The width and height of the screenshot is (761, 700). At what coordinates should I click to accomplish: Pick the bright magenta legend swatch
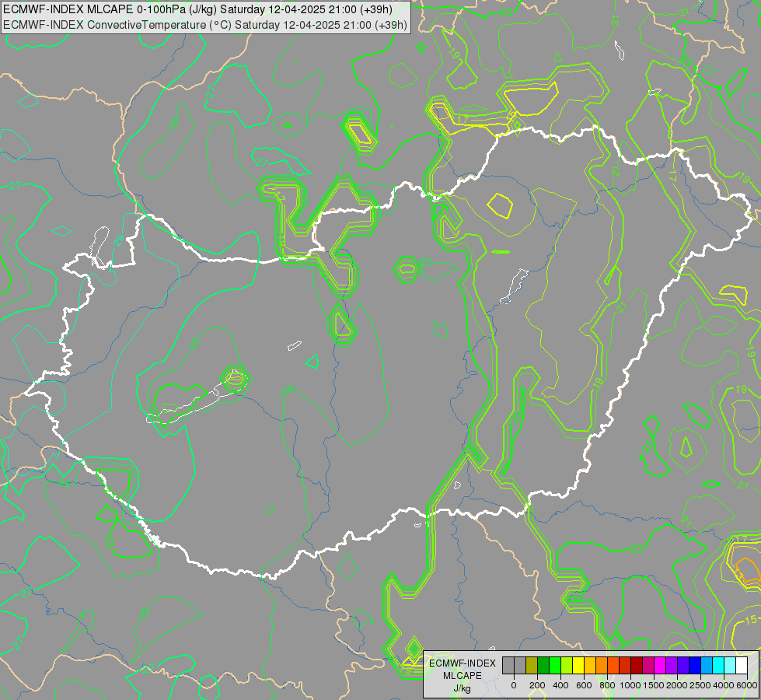coord(661,666)
